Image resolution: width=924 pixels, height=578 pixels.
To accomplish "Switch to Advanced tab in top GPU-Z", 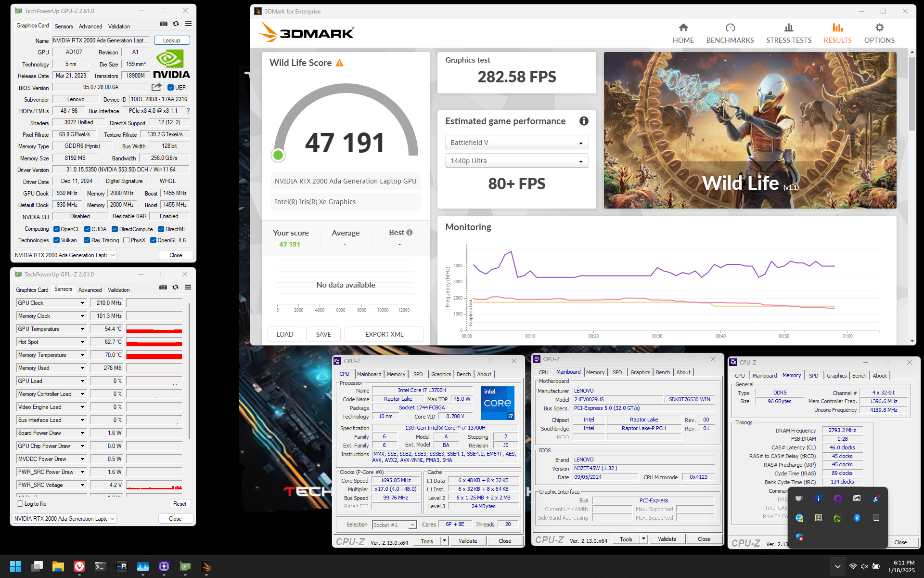I will [90, 26].
